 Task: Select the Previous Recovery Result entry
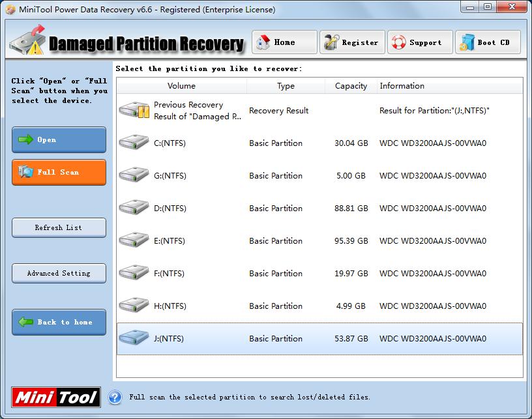319,111
